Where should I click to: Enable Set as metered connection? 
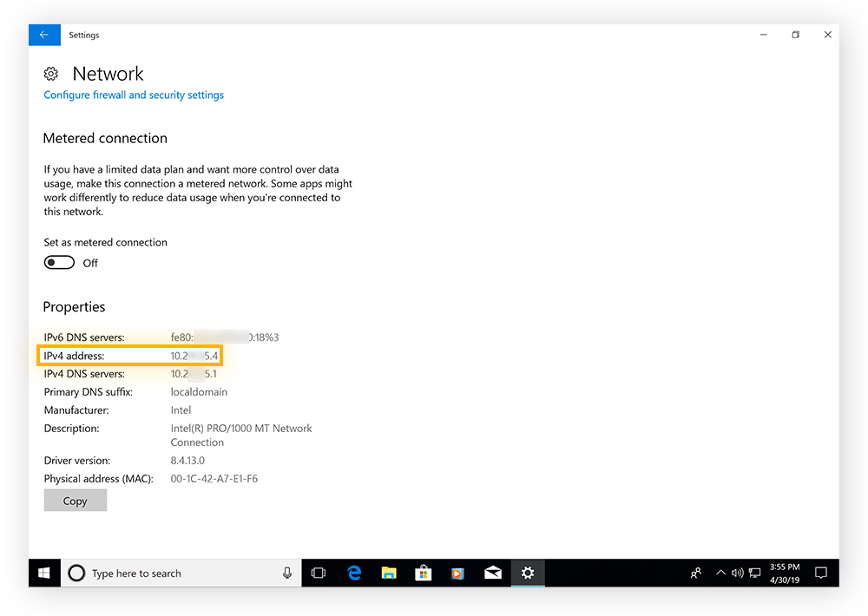click(x=59, y=262)
